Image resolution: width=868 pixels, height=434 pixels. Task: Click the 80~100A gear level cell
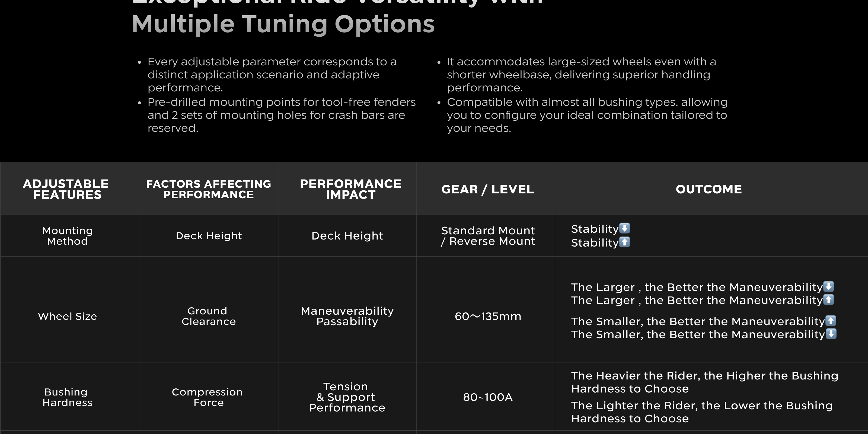[488, 397]
